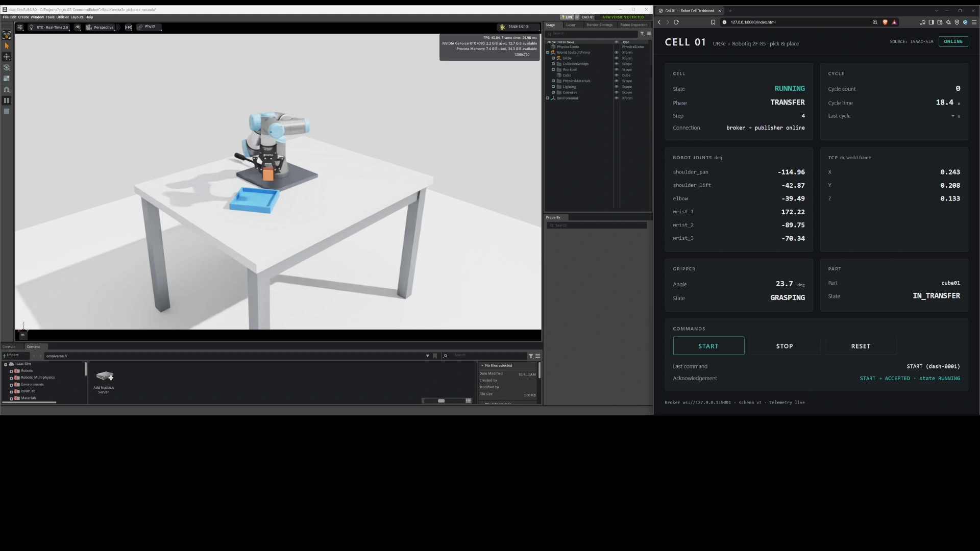
Task: Open the Perspective camera dropdown
Action: point(101,28)
